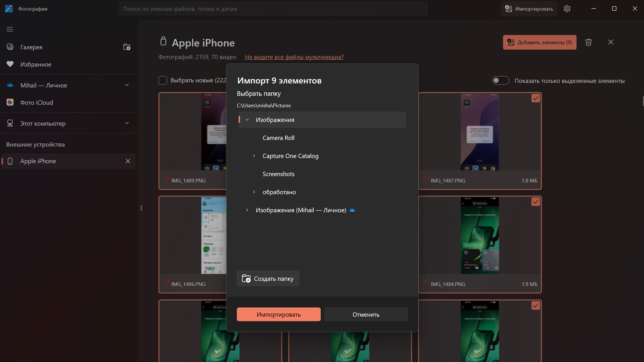This screenshot has width=644, height=362.
Task: Uncheck the IMG_1487.PNG selection checkbox
Action: pos(535,98)
